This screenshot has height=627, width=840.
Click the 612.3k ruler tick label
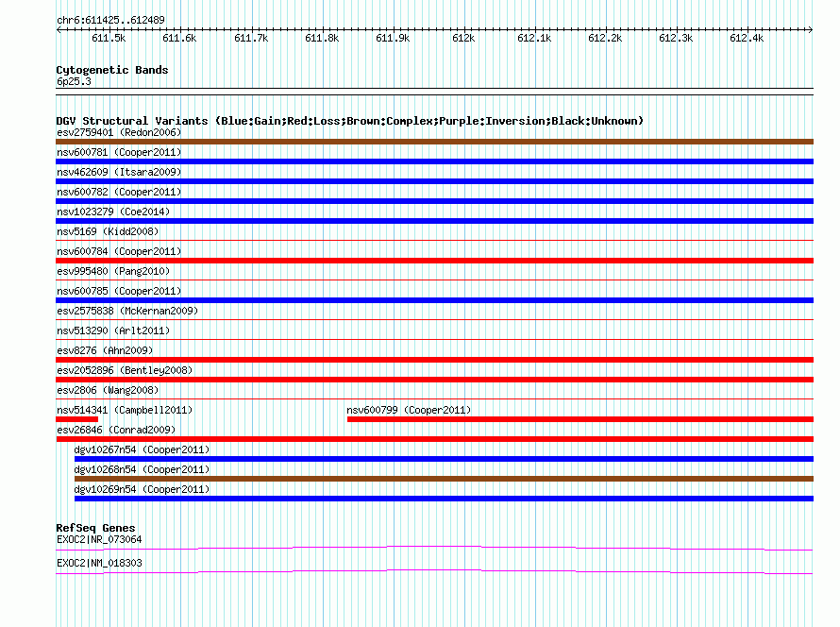tap(676, 38)
